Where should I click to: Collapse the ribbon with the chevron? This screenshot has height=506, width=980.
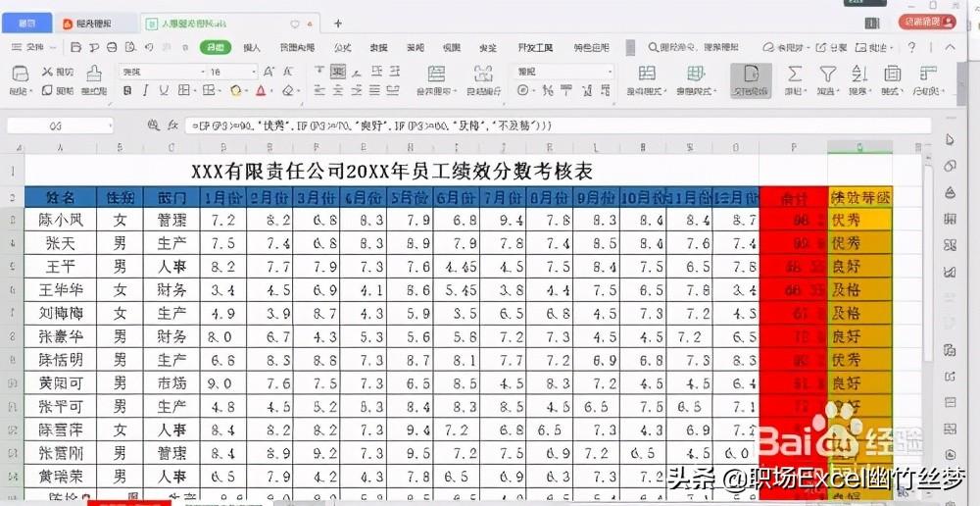[950, 47]
